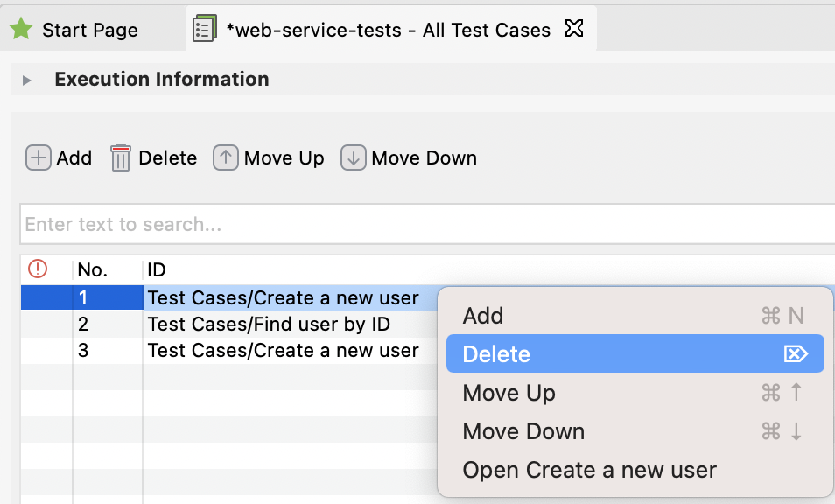
Task: Click the circled down-arrow Move Down icon
Action: point(353,157)
